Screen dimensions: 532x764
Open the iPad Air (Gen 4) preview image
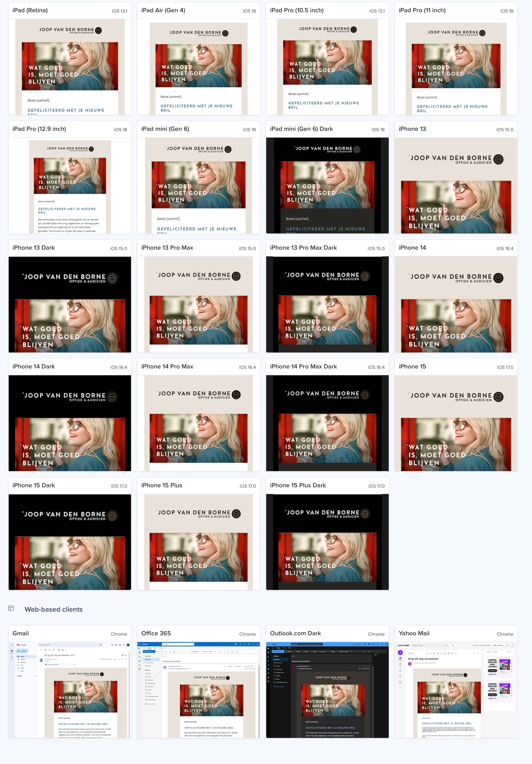click(x=199, y=67)
